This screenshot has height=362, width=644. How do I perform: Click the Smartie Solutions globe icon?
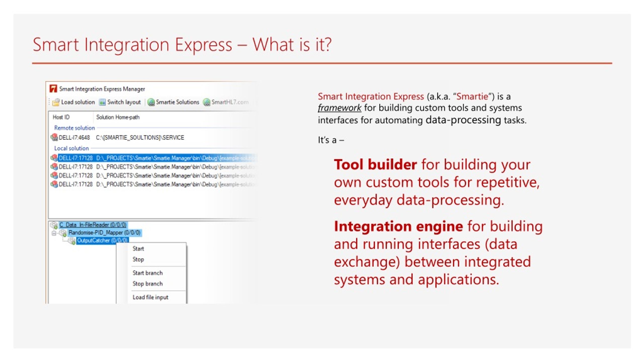(151, 102)
